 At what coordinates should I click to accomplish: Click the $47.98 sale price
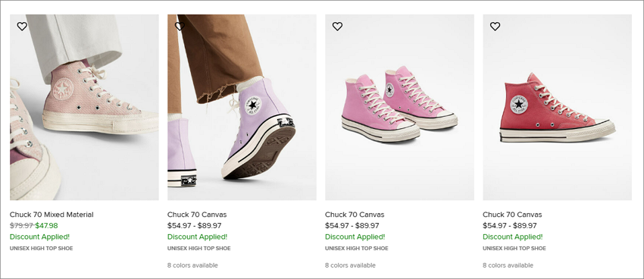coord(46,226)
